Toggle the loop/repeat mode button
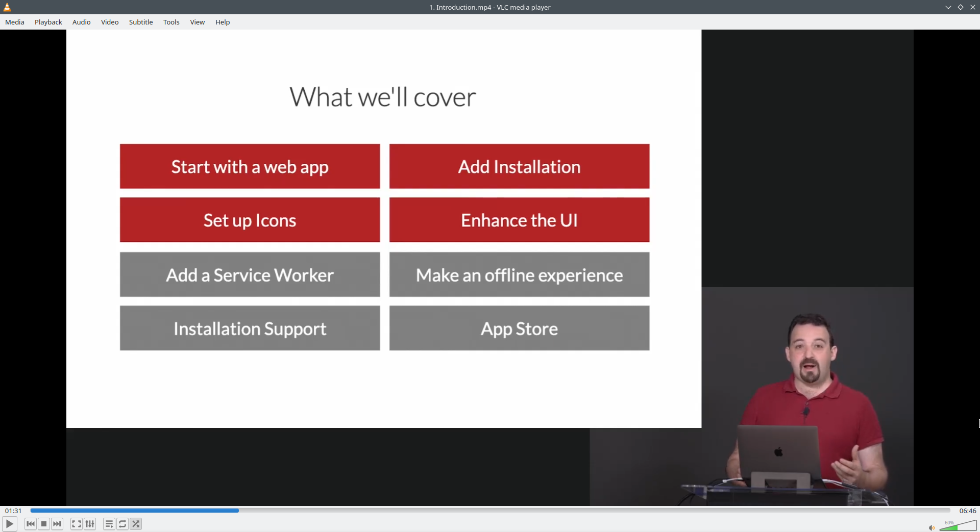This screenshot has height=532, width=980. coord(122,524)
